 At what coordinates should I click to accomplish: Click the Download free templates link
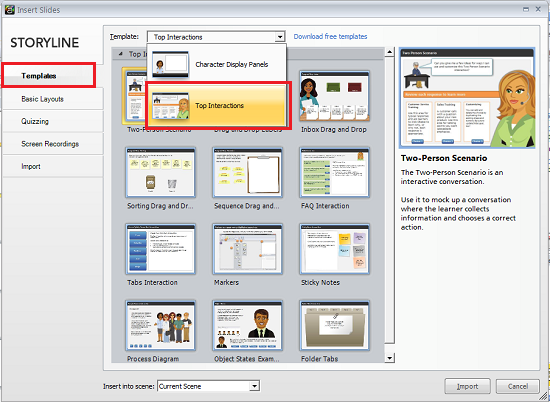tap(330, 36)
